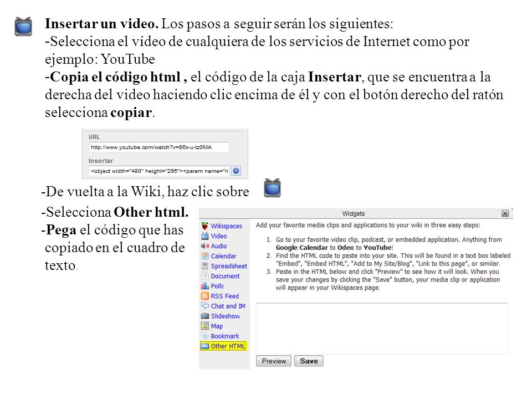532x399 pixels.
Task: Select the Calendar widget option
Action: [x=223, y=256]
